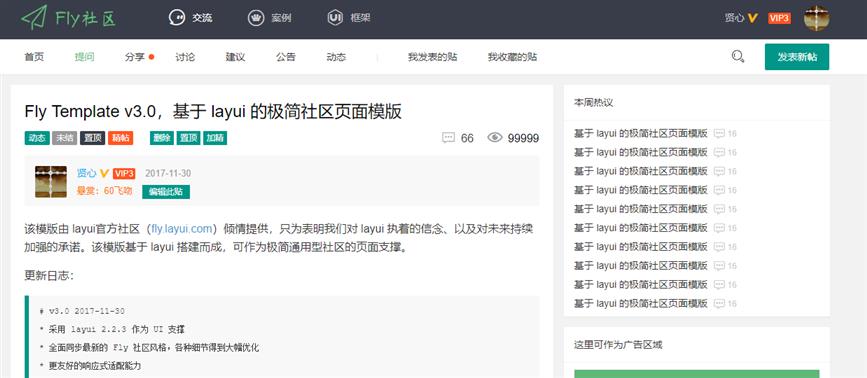Open 我发表的贴 menu item
Viewport: 867px width, 378px height.
(x=432, y=57)
